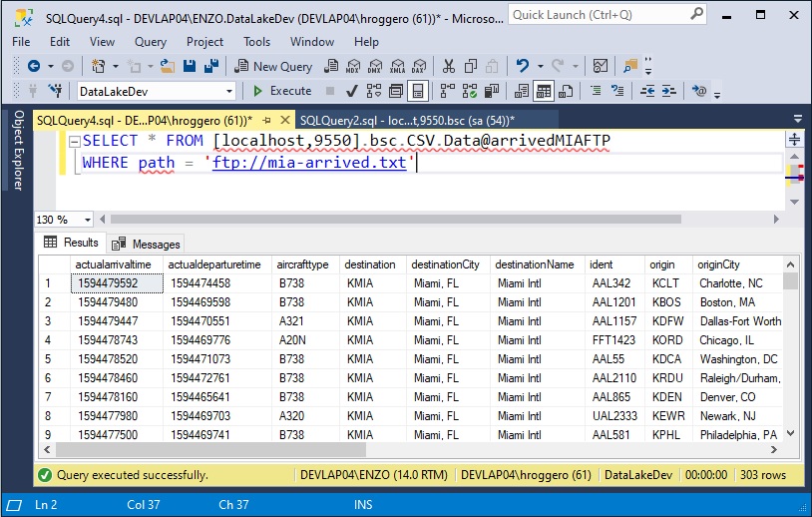Open a new XMLA query
The height and width of the screenshot is (517, 812).
(397, 66)
